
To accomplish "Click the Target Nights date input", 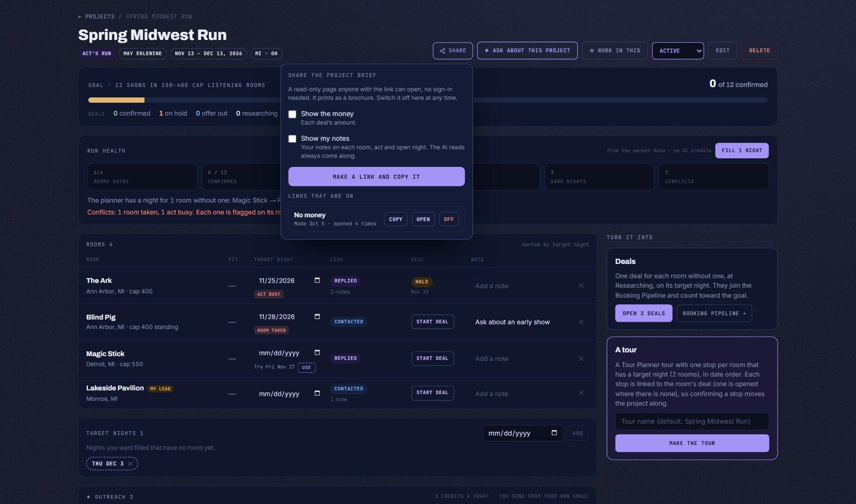I will (x=523, y=433).
